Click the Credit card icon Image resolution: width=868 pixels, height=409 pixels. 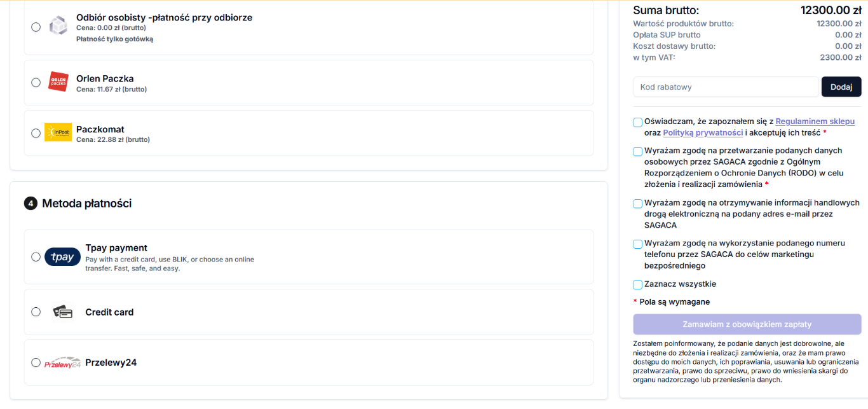tap(62, 312)
